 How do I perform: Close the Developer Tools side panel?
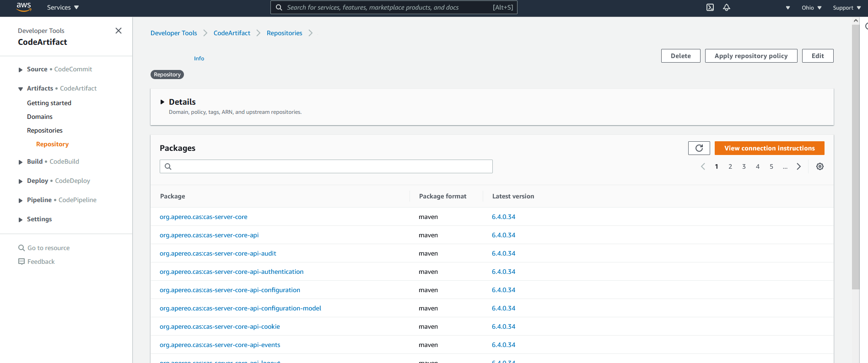(119, 31)
